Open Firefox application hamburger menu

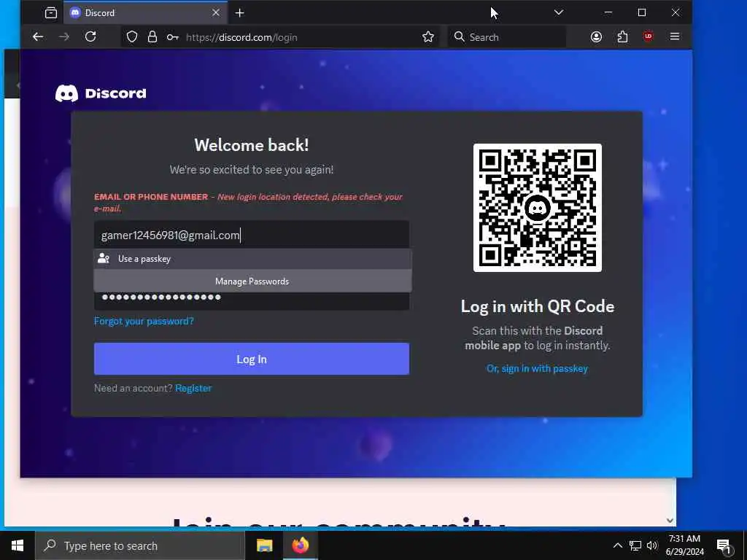pos(674,36)
